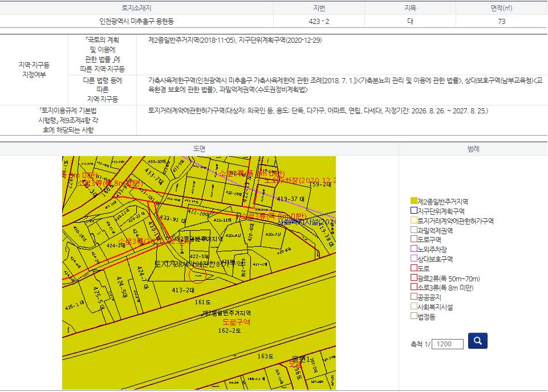
Task: Click the 433-91 대 parcel label on map
Action: [172, 219]
